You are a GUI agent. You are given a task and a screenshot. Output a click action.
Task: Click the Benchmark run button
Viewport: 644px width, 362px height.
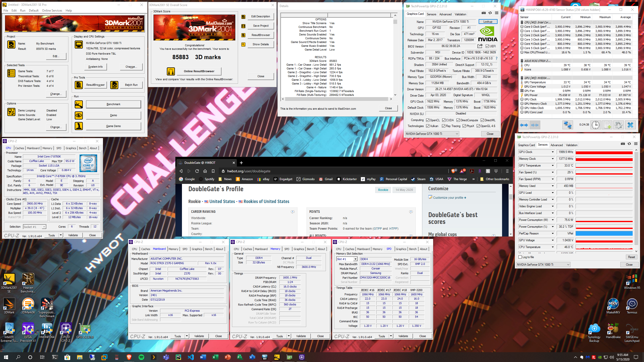(113, 104)
